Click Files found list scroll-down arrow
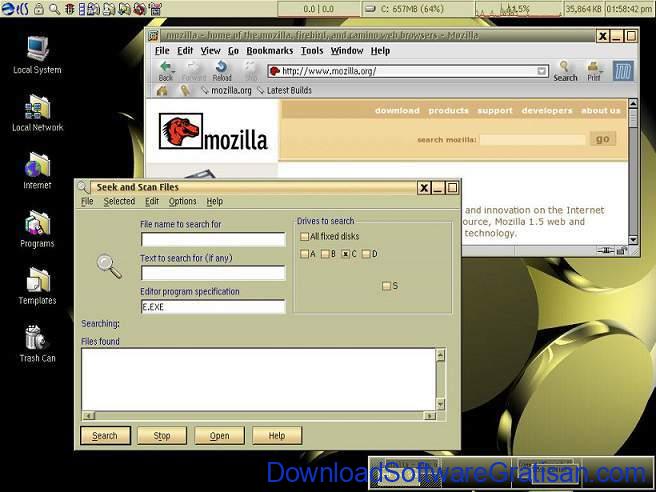The width and height of the screenshot is (656, 492). [x=440, y=404]
